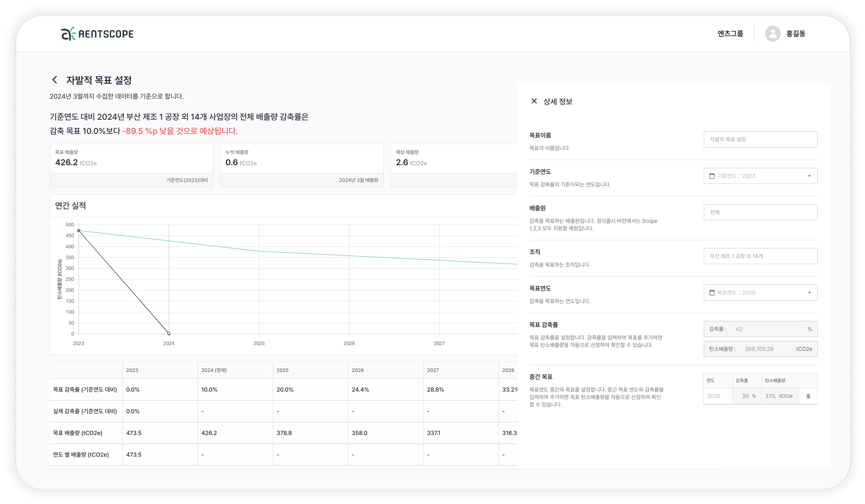Click the 배출원 전체 field

point(760,212)
